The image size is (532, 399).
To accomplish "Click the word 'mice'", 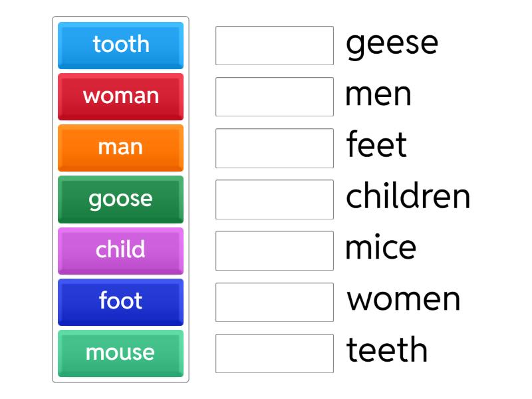I will coord(380,248).
